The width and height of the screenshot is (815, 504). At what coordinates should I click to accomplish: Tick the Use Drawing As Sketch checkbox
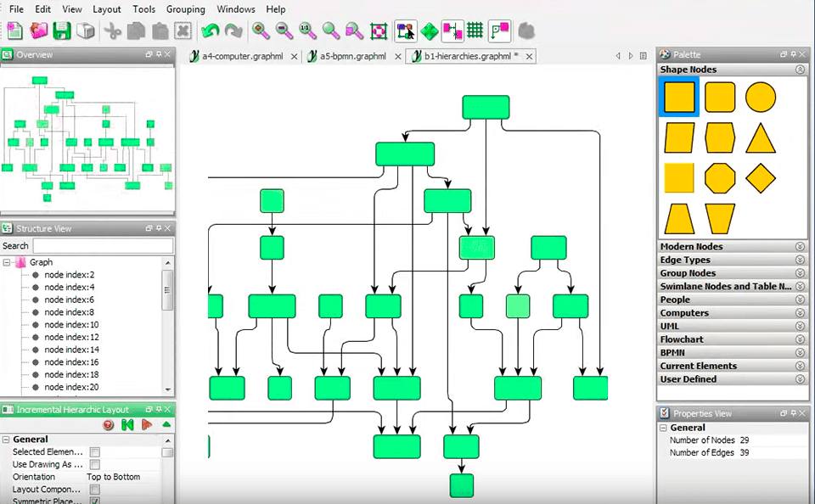95,465
